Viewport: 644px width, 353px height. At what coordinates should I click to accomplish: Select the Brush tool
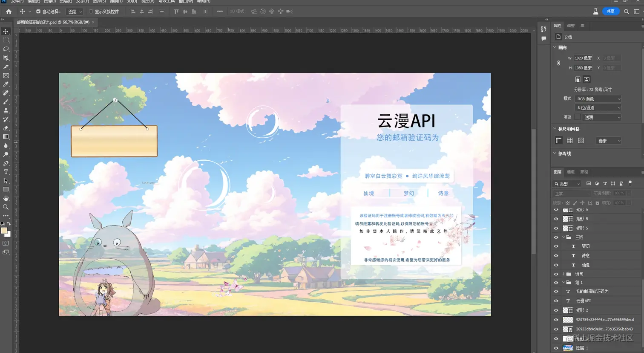pyautogui.click(x=6, y=101)
